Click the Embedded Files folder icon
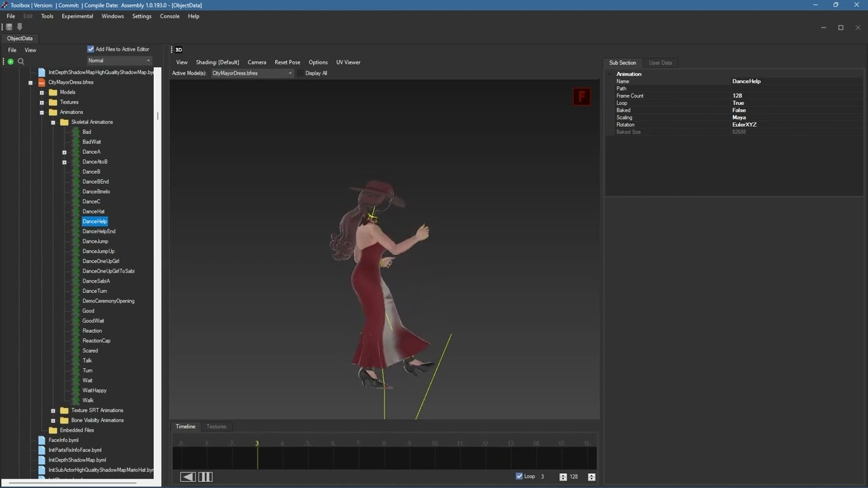 (x=53, y=430)
